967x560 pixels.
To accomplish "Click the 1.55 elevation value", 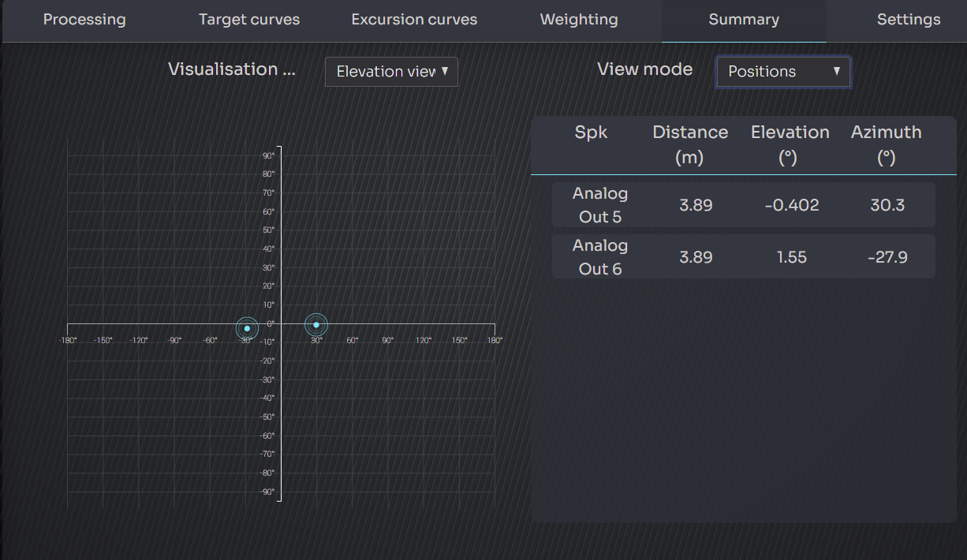I will click(x=792, y=257).
